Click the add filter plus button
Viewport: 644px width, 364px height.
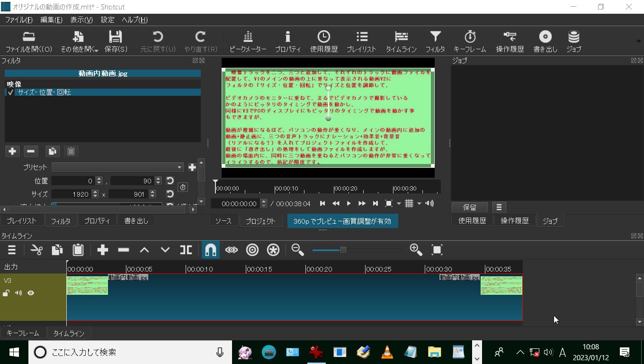(x=12, y=151)
